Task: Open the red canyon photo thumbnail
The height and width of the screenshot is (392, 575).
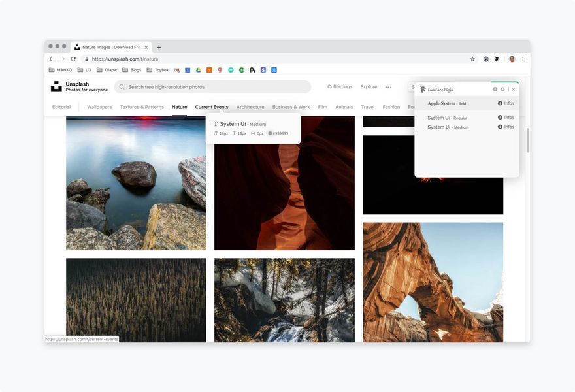Action: [x=284, y=183]
